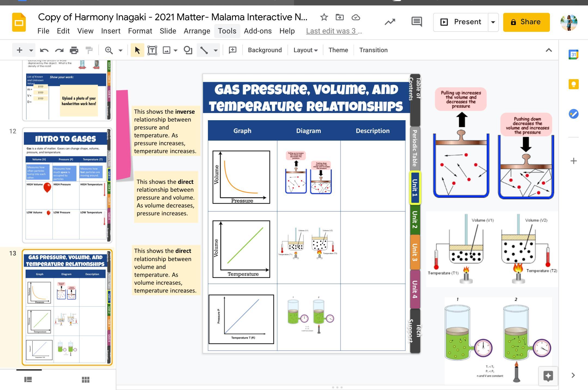This screenshot has height=390, width=588.
Task: Click the undo arrow icon
Action: coord(44,50)
